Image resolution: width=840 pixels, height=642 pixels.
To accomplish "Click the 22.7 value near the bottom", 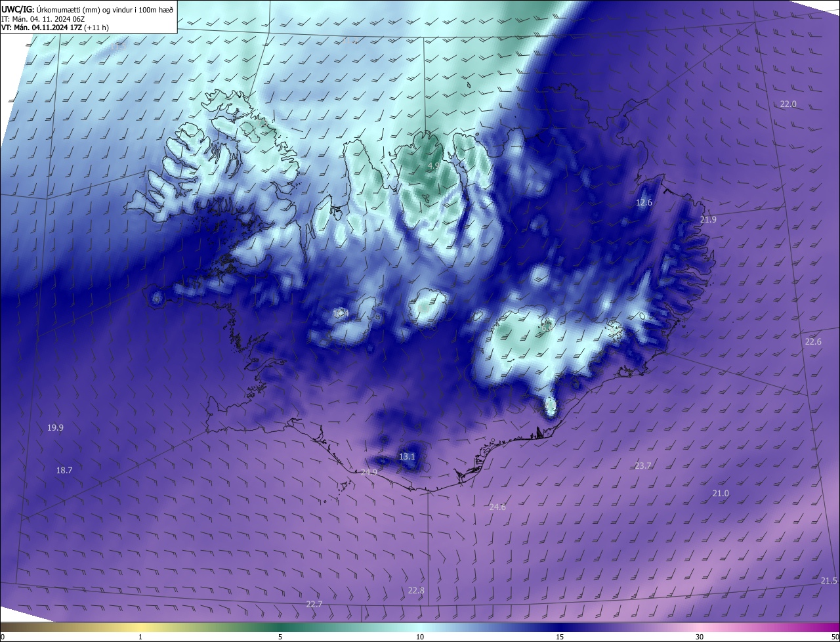I will (x=314, y=604).
